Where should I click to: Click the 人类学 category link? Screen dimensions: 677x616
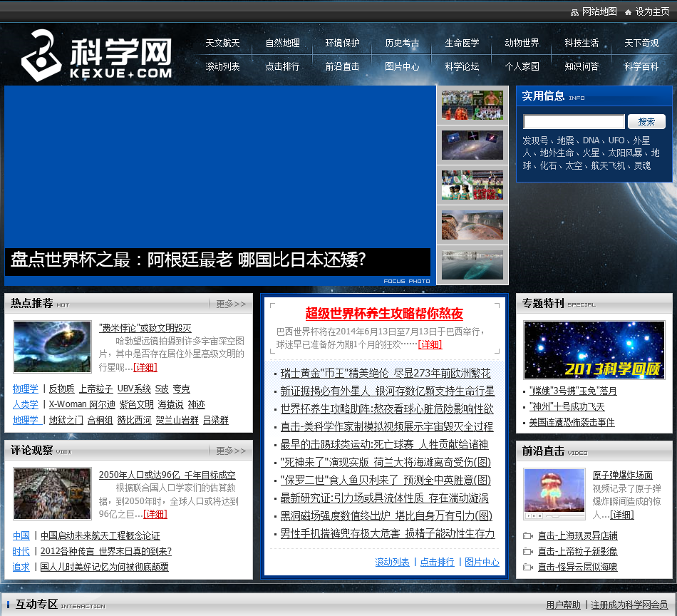(x=26, y=404)
